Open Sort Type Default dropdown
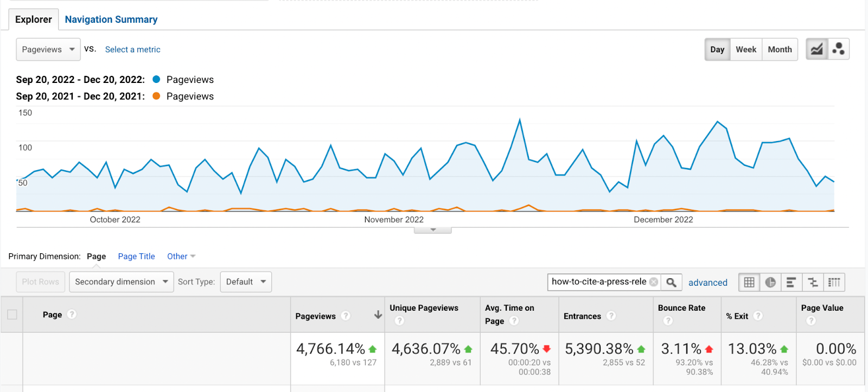868x392 pixels. point(246,282)
